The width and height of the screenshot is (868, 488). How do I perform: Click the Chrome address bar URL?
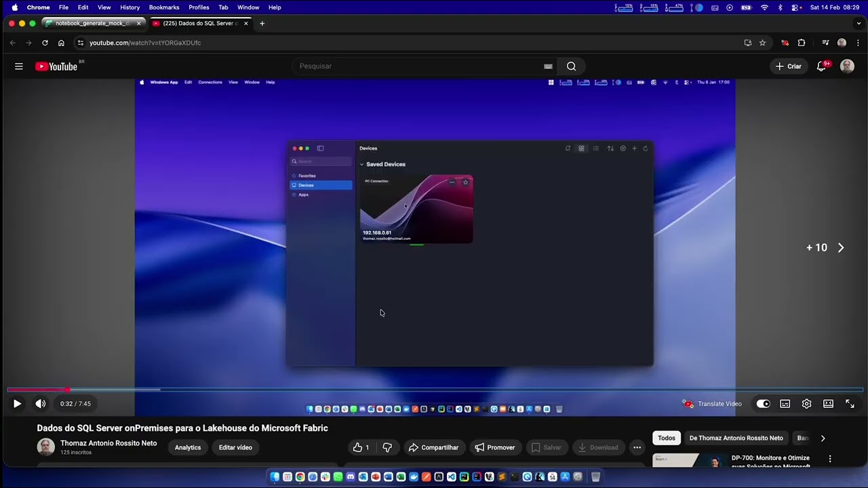145,43
